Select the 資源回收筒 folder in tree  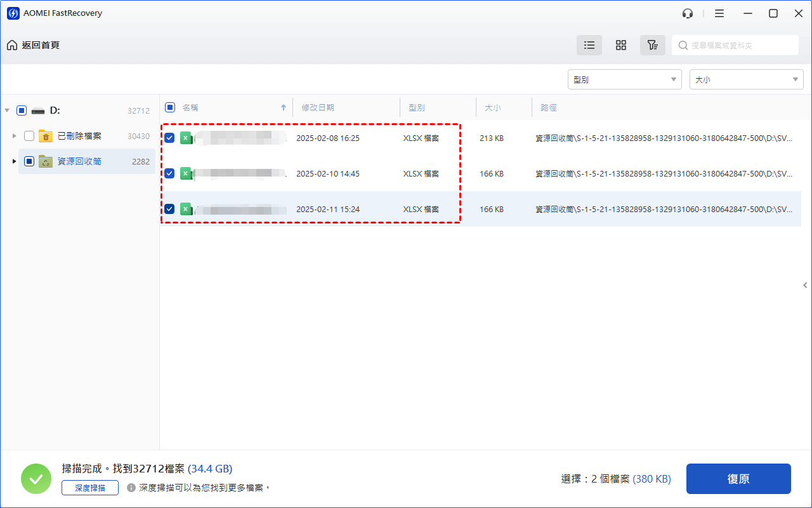[x=79, y=161]
